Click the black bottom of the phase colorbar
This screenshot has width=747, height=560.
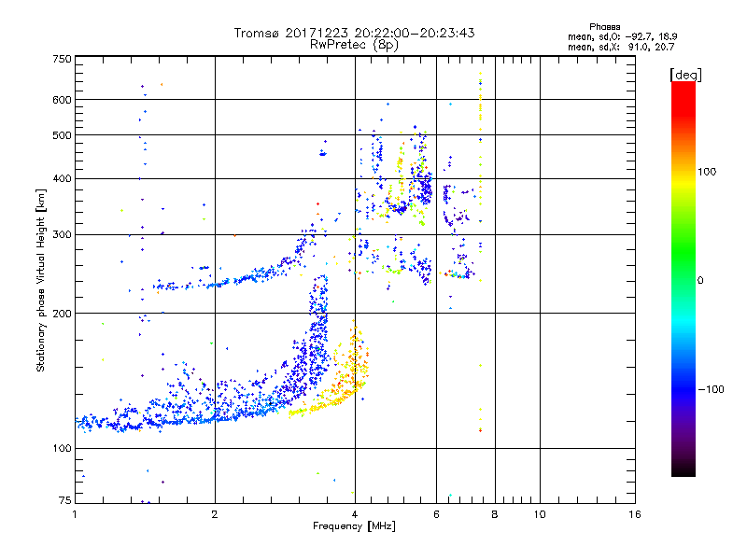pos(684,469)
